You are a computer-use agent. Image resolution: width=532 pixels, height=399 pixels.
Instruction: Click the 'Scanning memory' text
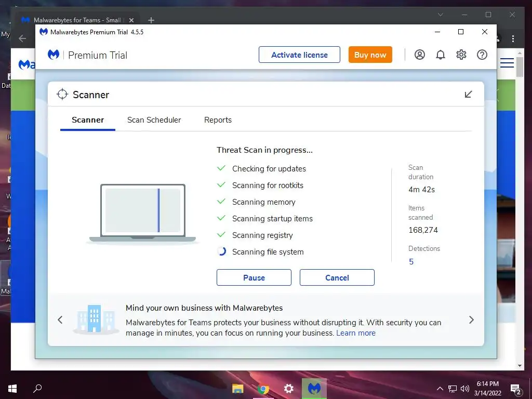point(263,202)
